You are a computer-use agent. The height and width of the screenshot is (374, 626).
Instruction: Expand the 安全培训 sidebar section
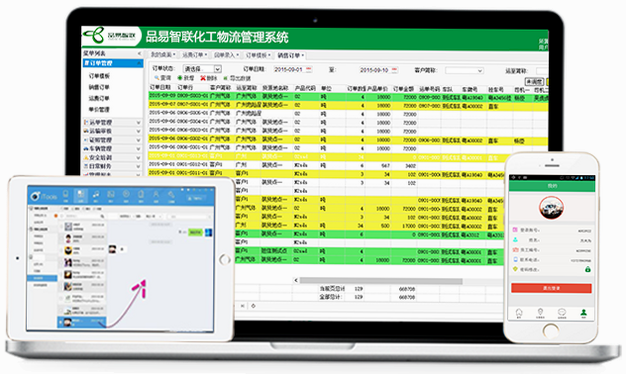[x=139, y=158]
